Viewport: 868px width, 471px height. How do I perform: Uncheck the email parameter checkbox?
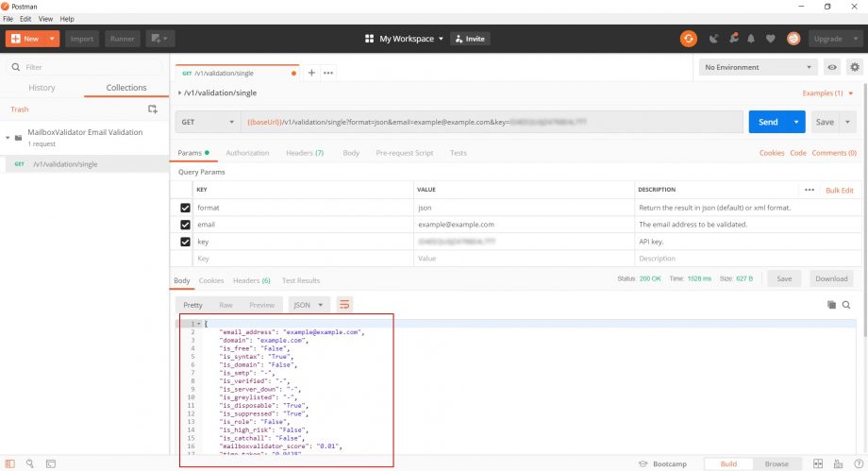coord(185,225)
